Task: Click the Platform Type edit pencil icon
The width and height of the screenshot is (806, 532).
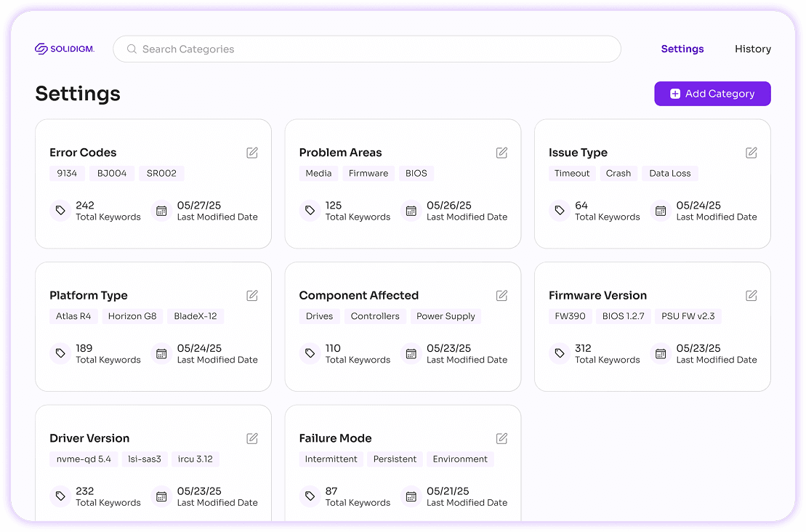Action: pyautogui.click(x=252, y=296)
